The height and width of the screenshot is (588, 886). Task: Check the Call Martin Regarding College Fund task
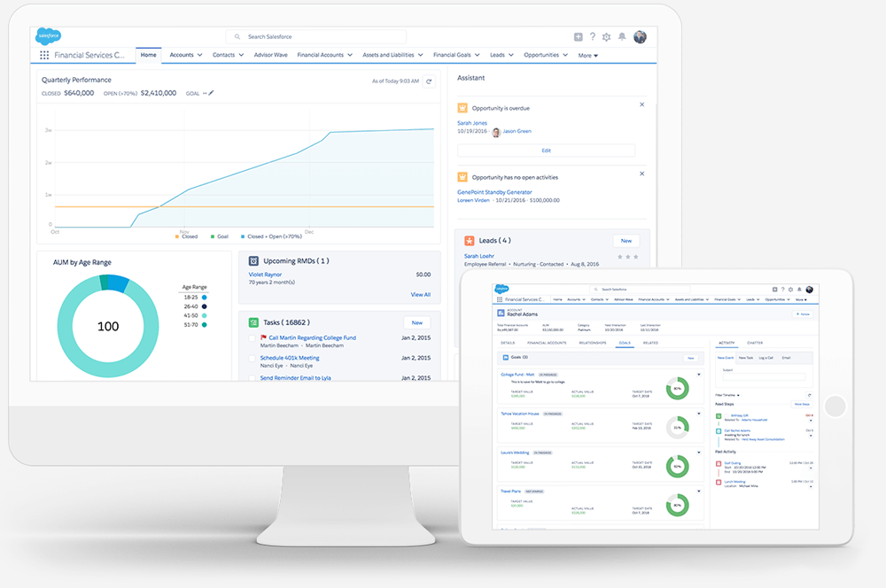pos(253,338)
